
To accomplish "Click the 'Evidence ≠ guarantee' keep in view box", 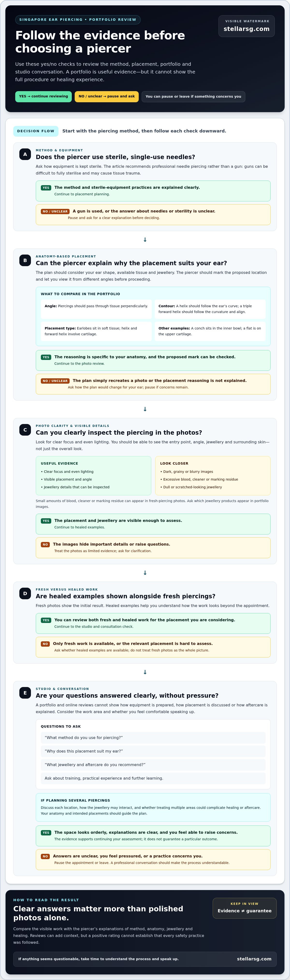I will pyautogui.click(x=244, y=908).
